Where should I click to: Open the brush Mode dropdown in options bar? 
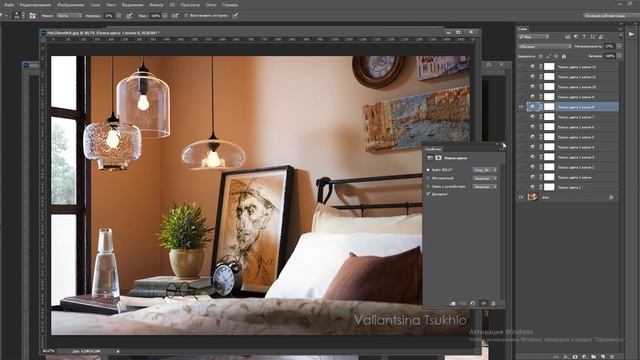click(69, 16)
